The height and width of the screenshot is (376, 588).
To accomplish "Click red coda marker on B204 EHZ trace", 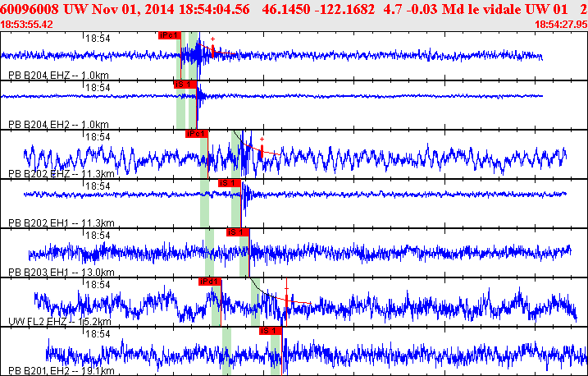I will 213,52.
